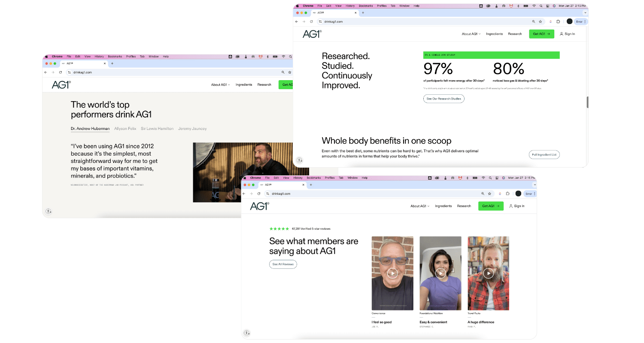Bookmark the page using star in reviews window
Viewport: 644px width, 343px height.
point(489,194)
